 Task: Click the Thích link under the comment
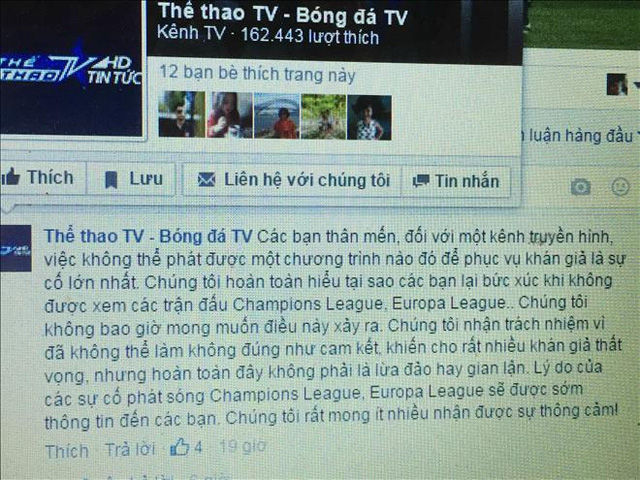coord(67,451)
